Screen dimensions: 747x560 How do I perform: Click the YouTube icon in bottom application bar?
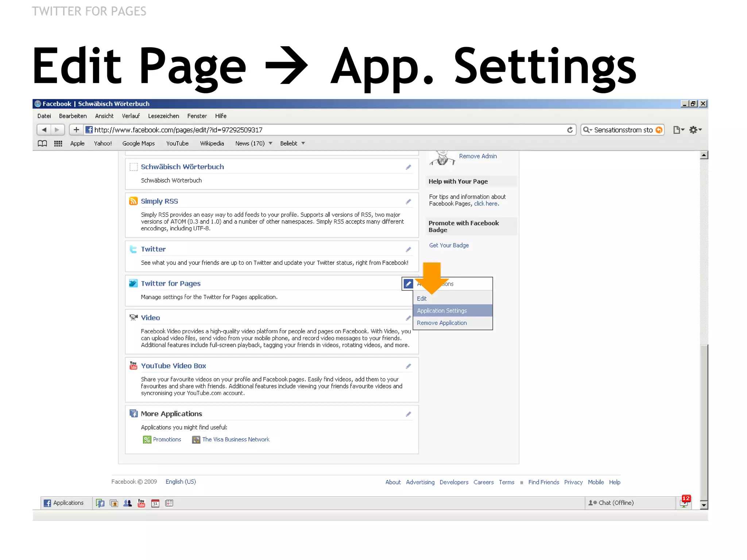pos(141,503)
